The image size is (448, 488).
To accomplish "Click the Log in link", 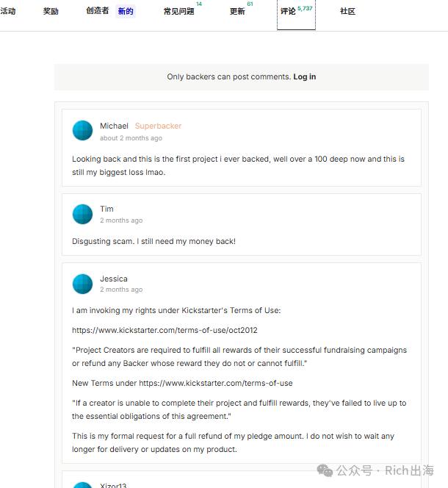I will 305,76.
